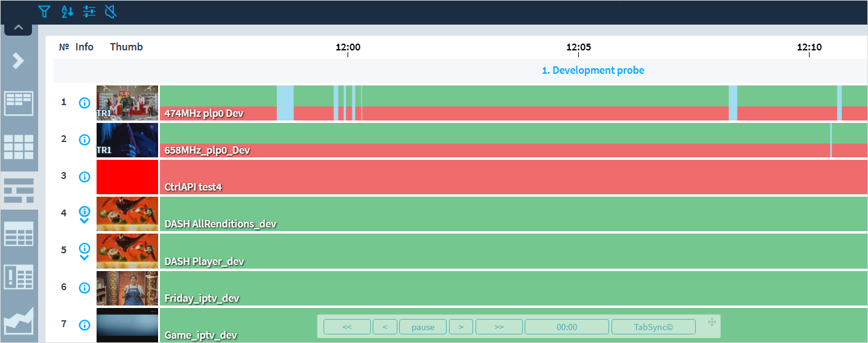Viewport: 868px width, 343px height.
Task: Expand DASH AllRenditions_dev row chevron
Action: (x=85, y=221)
